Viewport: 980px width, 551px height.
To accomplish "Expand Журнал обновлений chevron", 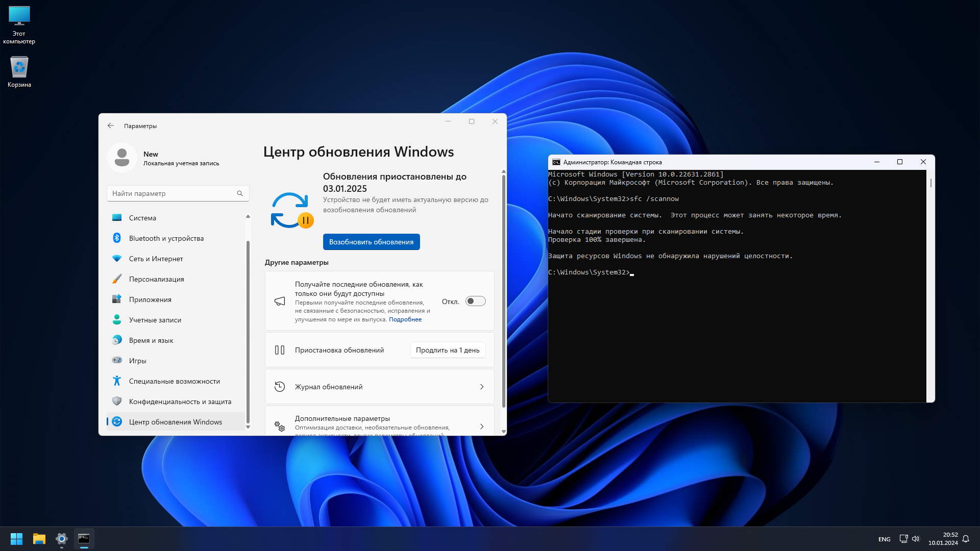I will point(481,387).
